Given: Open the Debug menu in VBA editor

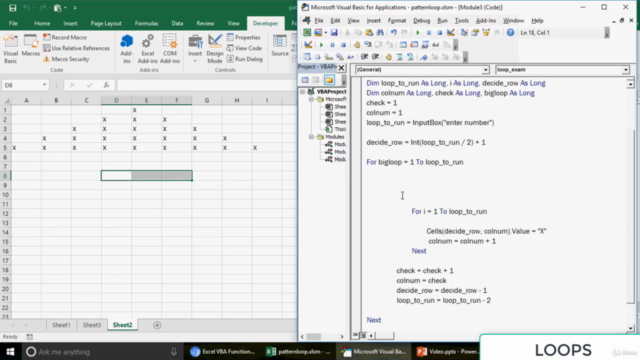Looking at the screenshot, I should pyautogui.click(x=421, y=20).
